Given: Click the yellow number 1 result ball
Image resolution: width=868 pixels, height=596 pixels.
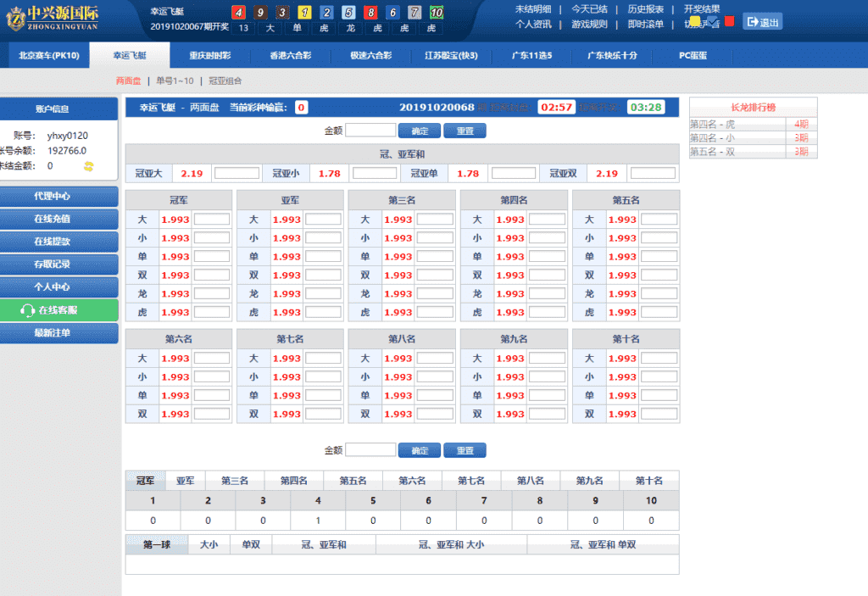Looking at the screenshot, I should pyautogui.click(x=303, y=13).
